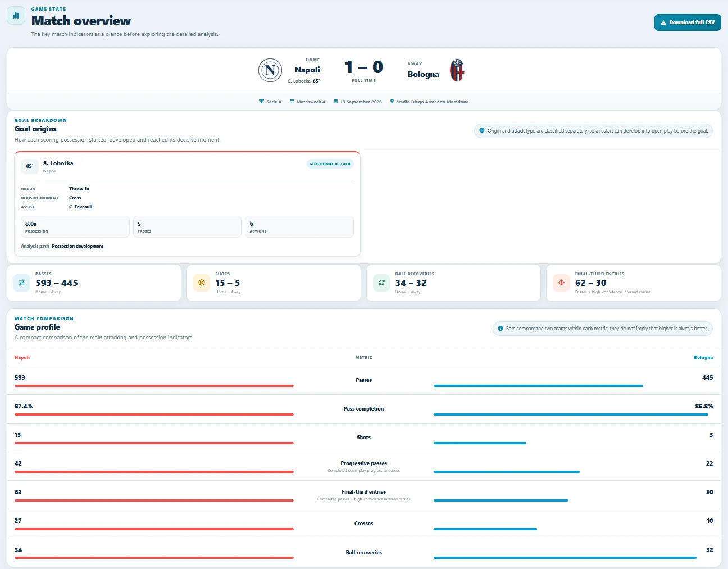Click the refresh icon on Ball Recoveries card
728x569 pixels.
click(381, 283)
